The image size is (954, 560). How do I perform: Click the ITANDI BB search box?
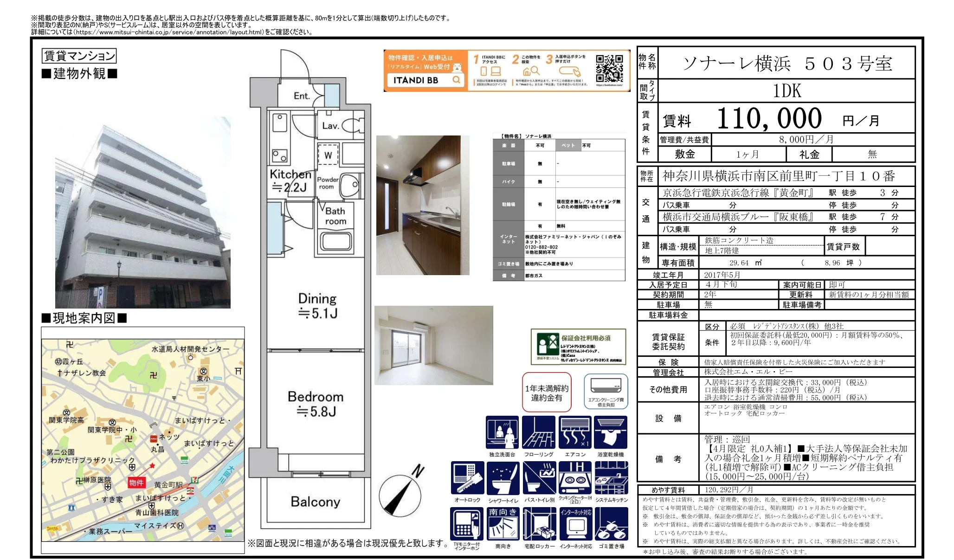click(x=425, y=80)
